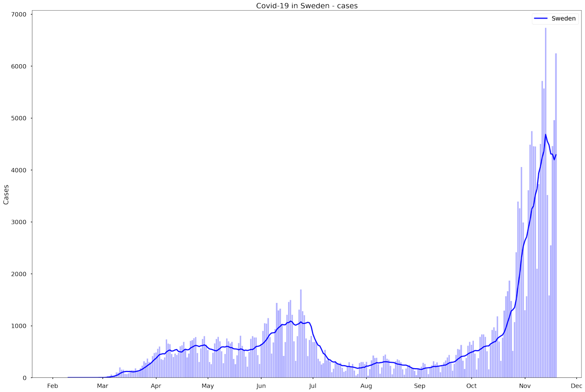Click the x-axis label 'Jul'
Viewport: 585px width, 392px height.
312,386
